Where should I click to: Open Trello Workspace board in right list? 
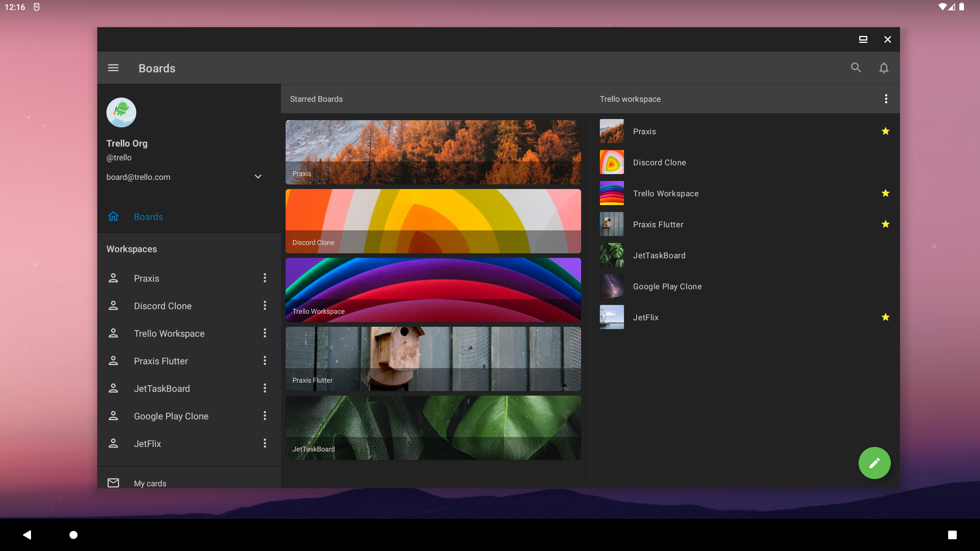pos(745,193)
